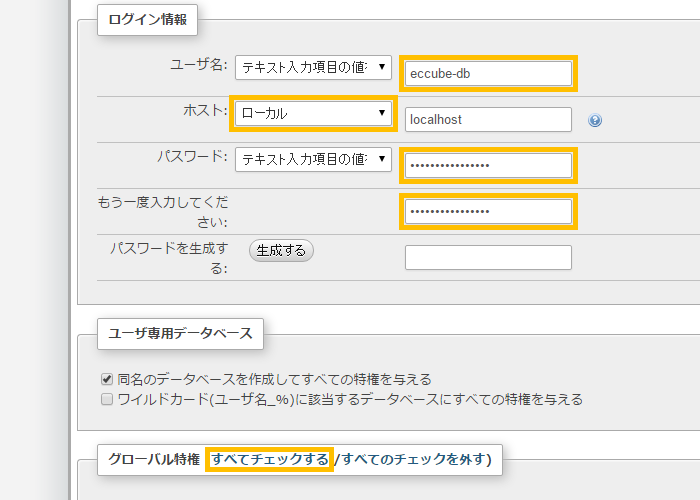The image size is (700, 500).
Task: Click the ユーザ名 label text
Action: click(x=199, y=65)
